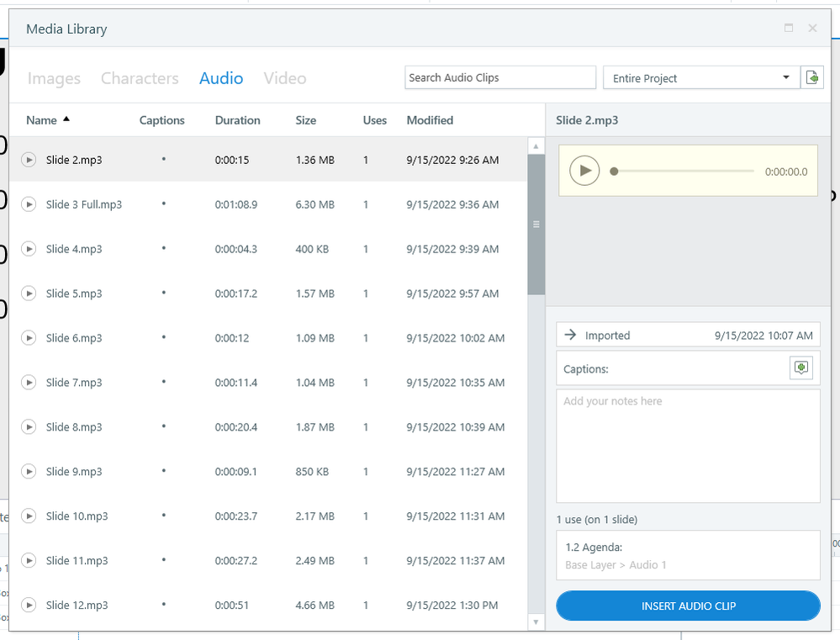The height and width of the screenshot is (640, 840).
Task: Play the Slide 3 Full.mp3 clip
Action: [x=29, y=204]
